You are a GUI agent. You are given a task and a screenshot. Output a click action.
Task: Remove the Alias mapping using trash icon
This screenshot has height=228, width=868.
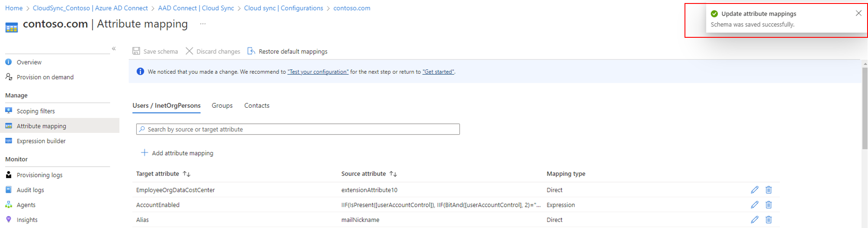(769, 220)
